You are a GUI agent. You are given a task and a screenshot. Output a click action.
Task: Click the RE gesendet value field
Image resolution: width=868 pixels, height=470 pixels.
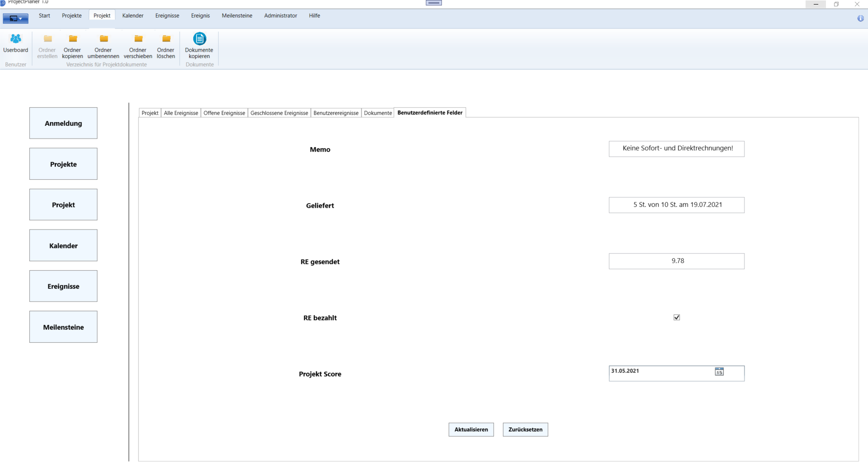677,261
